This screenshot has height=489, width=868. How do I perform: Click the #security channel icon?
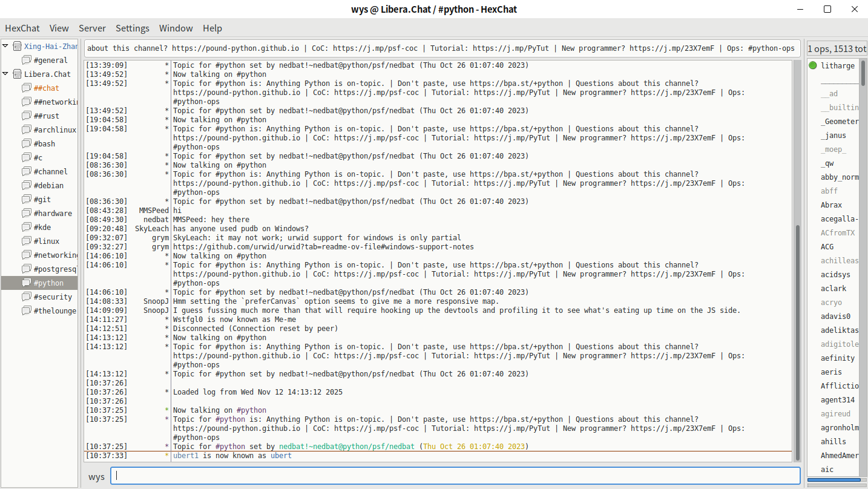click(x=26, y=297)
